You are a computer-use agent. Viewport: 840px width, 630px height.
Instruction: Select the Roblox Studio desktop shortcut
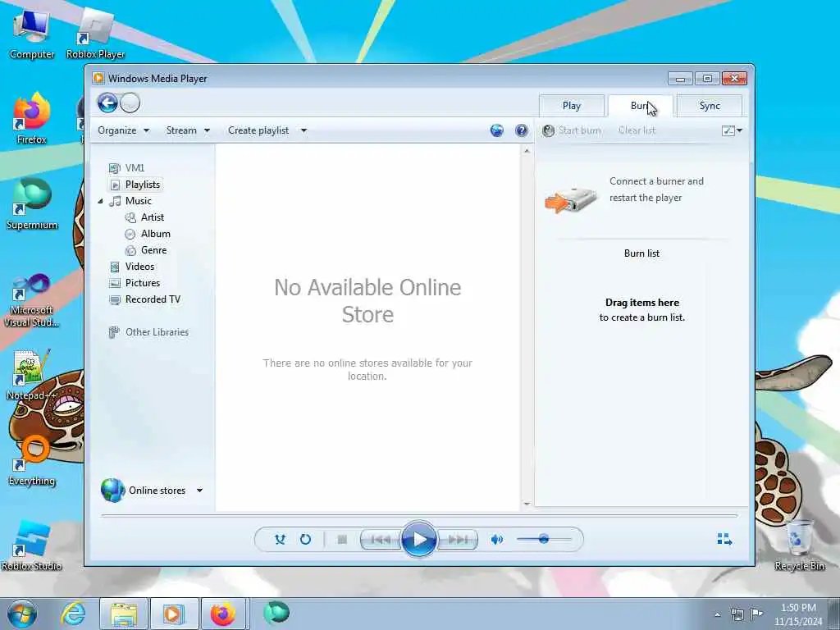pyautogui.click(x=32, y=546)
